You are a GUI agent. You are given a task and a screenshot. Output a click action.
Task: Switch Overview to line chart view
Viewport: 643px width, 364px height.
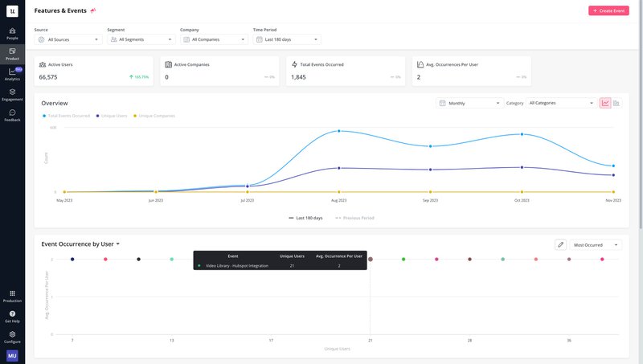[605, 103]
